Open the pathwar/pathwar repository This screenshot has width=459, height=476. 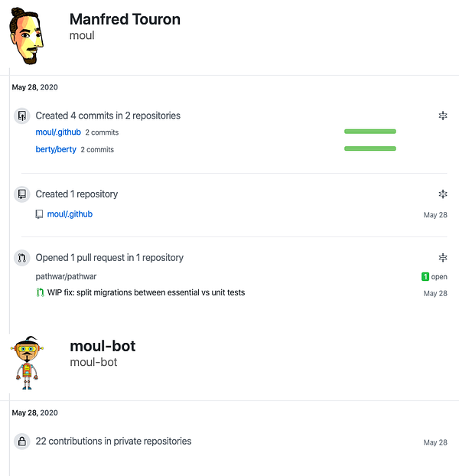click(66, 276)
